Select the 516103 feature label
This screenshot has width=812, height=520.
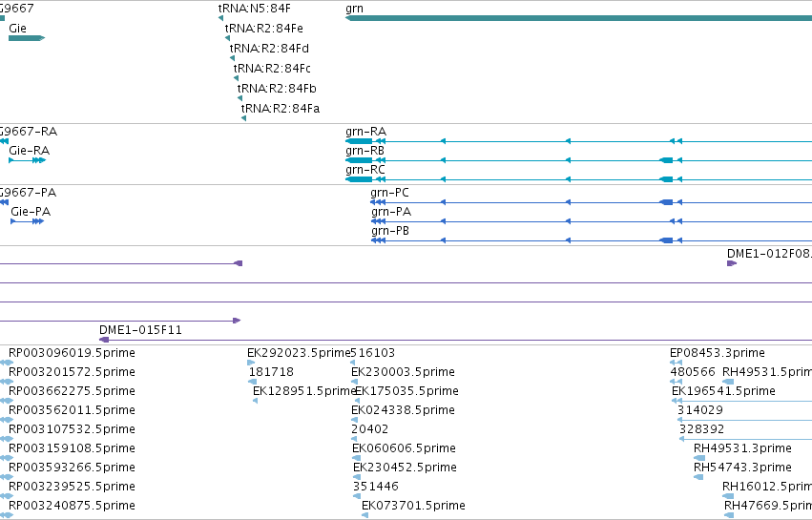pos(373,353)
